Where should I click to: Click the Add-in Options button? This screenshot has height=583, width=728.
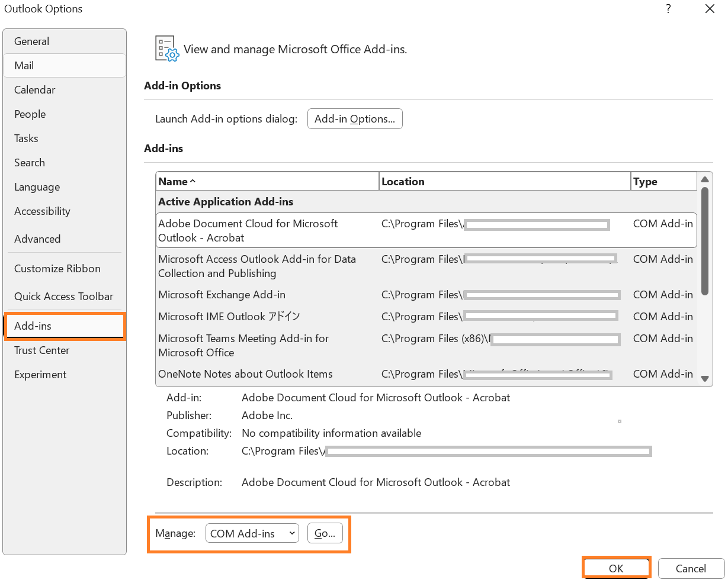click(x=355, y=119)
